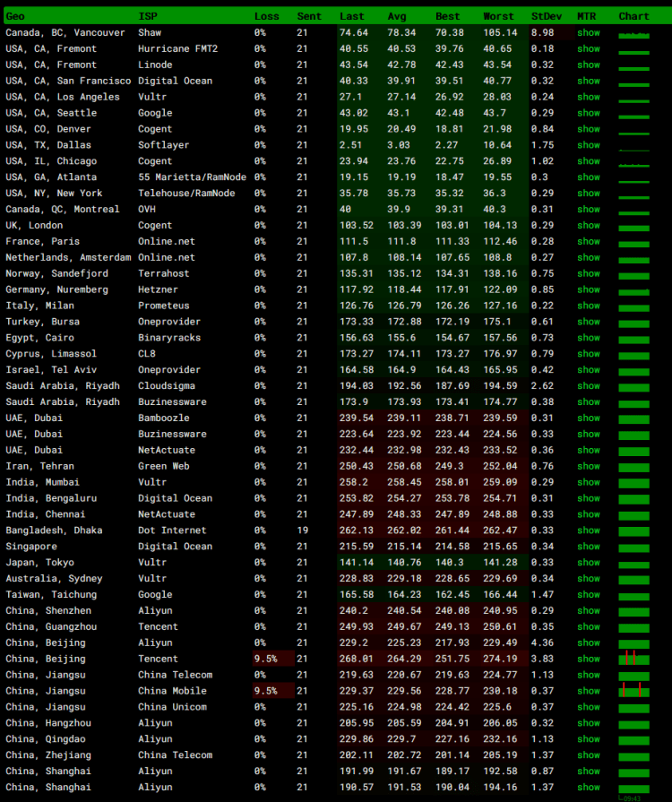Click 'China, Guangzhou' geo cell
This screenshot has width=672, height=802.
[51, 626]
